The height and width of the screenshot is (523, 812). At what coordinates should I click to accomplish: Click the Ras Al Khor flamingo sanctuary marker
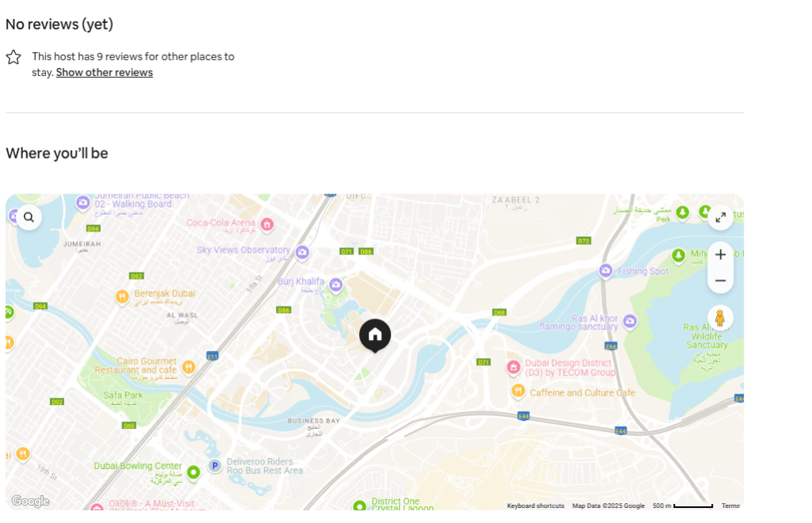630,321
